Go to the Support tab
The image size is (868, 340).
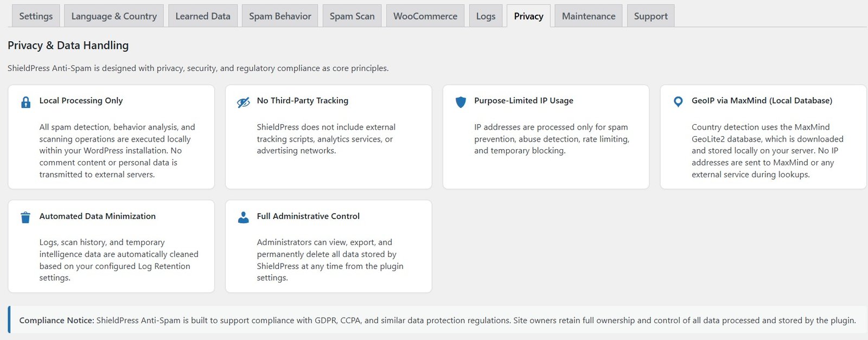coord(650,16)
